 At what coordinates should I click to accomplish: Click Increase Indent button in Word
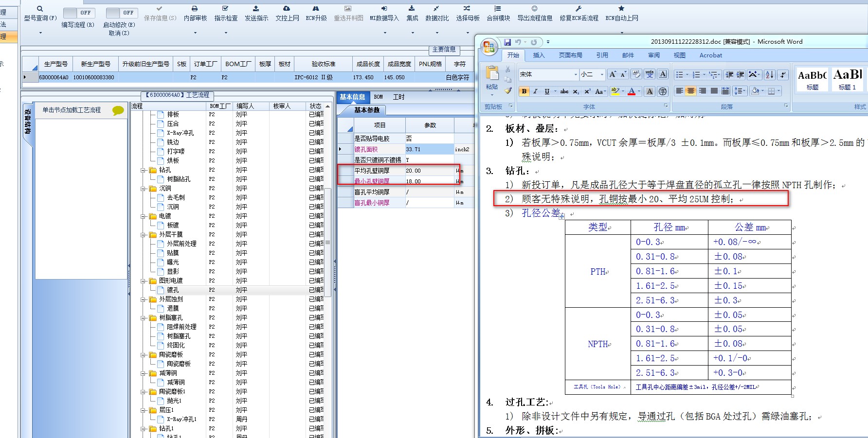coord(740,74)
